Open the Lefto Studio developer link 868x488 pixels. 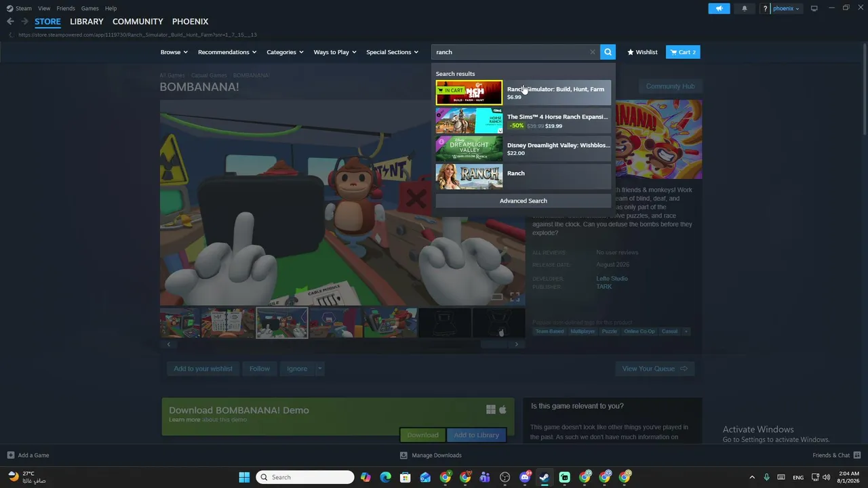click(612, 279)
